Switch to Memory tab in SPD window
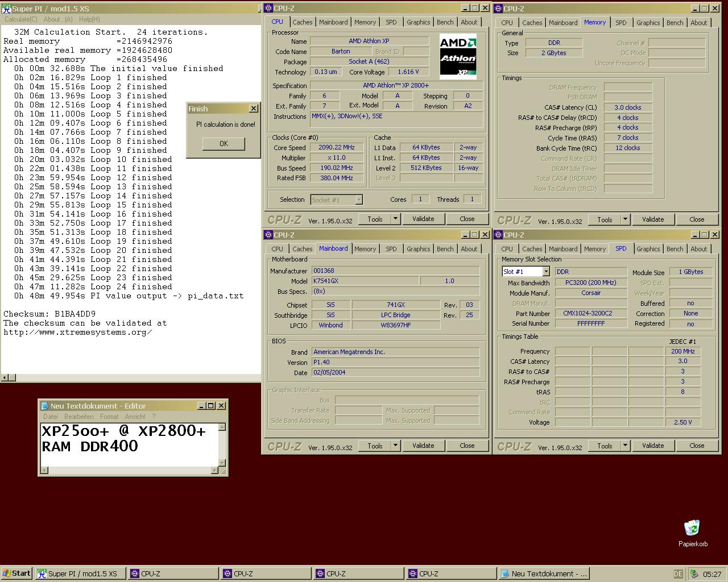Screen dimensions: 728x582 click(595, 249)
